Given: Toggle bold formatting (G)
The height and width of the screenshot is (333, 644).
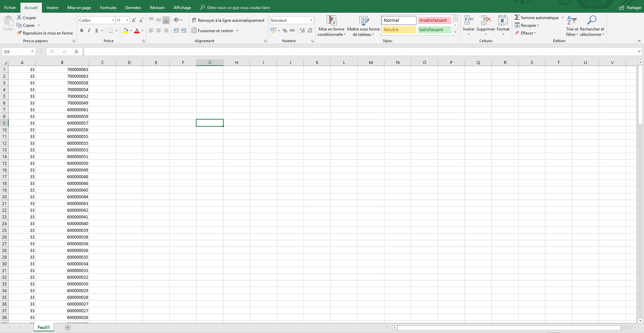Looking at the screenshot, I should (82, 30).
